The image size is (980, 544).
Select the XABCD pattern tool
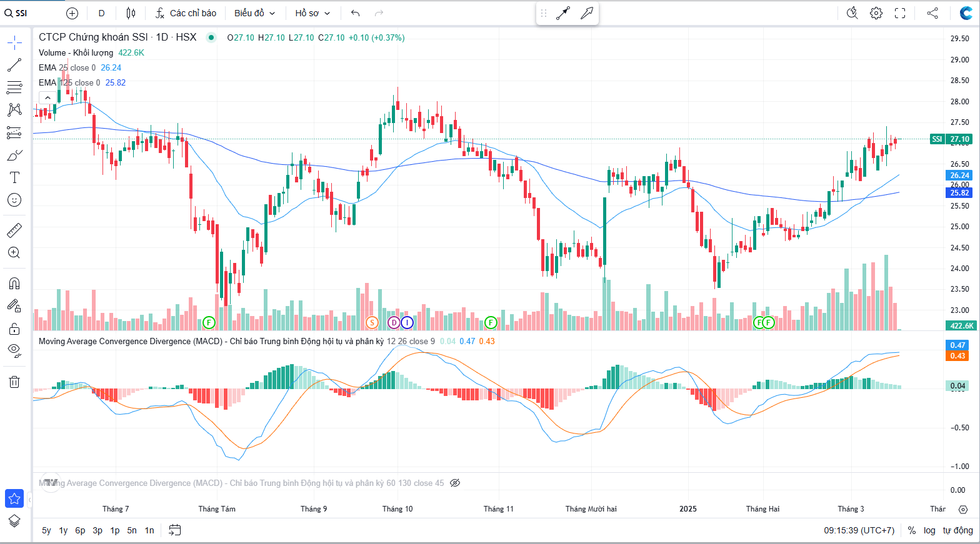click(14, 110)
